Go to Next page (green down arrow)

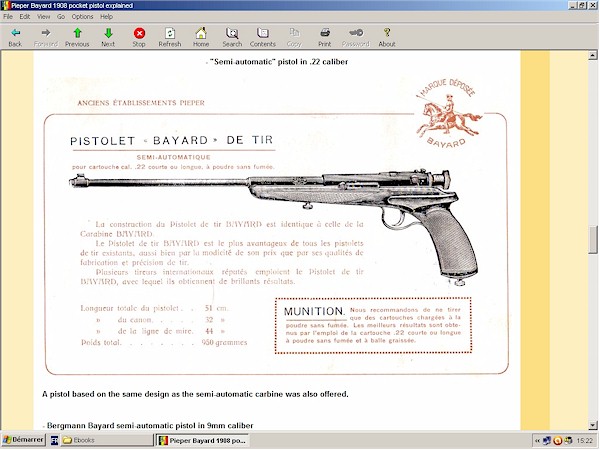(x=108, y=37)
